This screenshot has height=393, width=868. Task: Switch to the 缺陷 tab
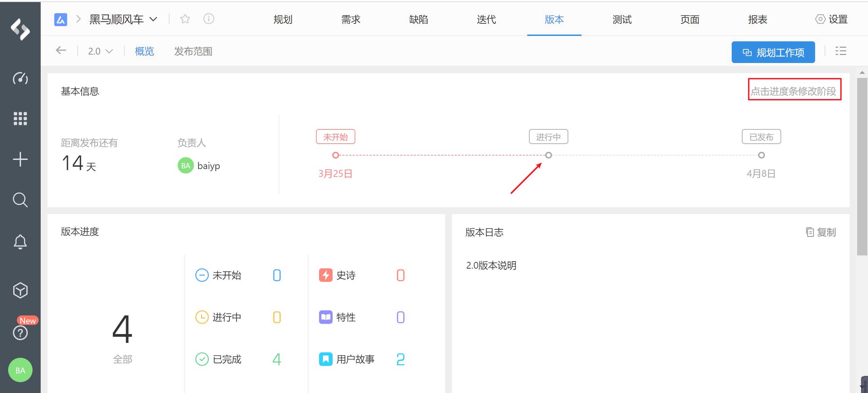[418, 20]
